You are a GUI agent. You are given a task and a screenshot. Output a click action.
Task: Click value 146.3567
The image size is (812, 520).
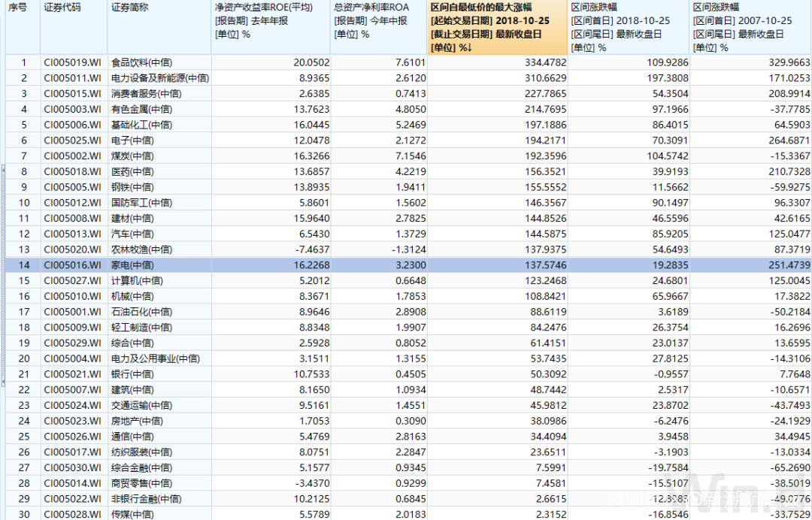[545, 202]
